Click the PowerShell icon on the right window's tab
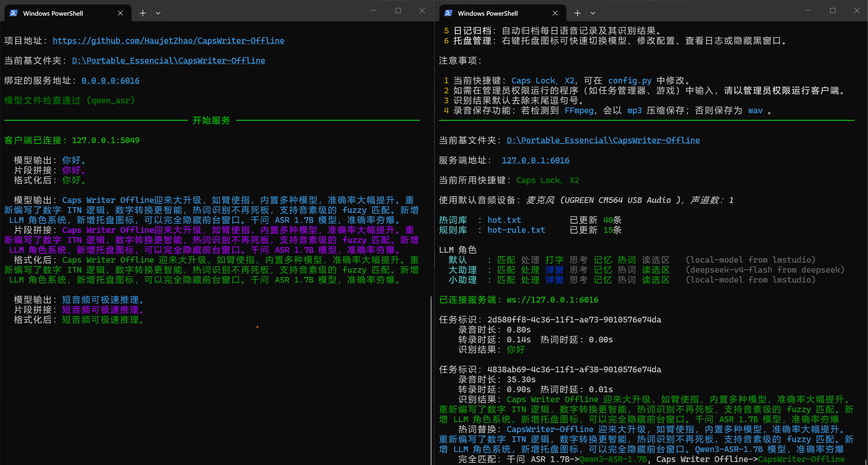This screenshot has width=868, height=465. pyautogui.click(x=448, y=13)
